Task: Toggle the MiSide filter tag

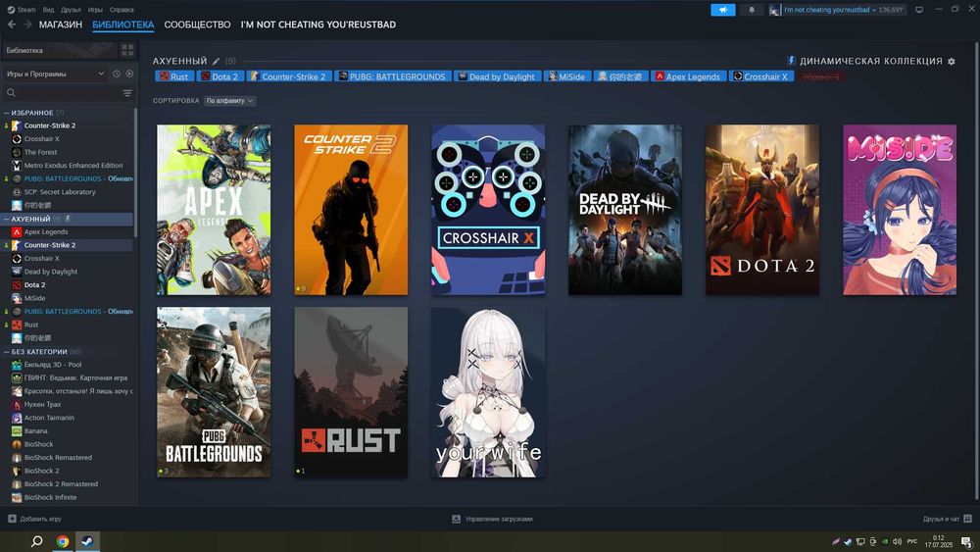Action: coord(567,76)
